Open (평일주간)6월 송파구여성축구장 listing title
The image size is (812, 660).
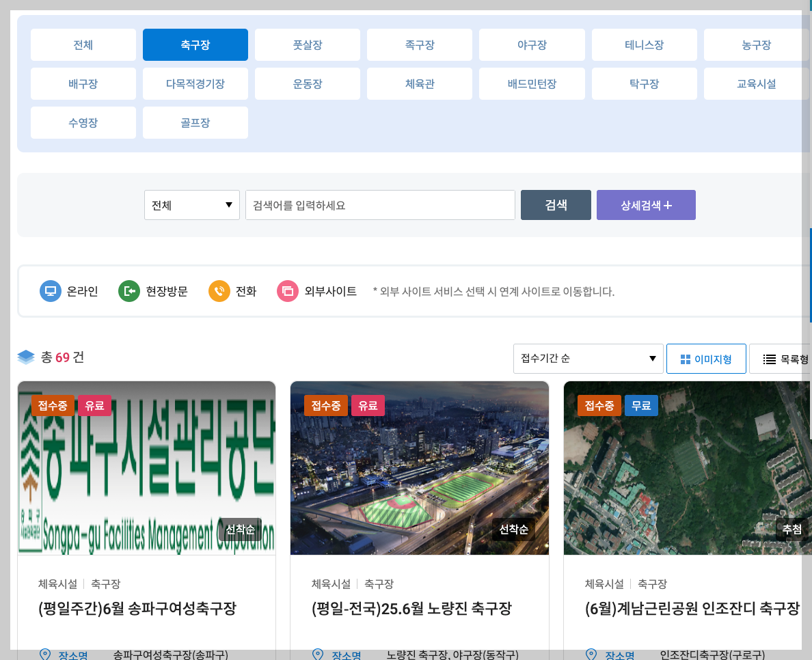pos(137,608)
